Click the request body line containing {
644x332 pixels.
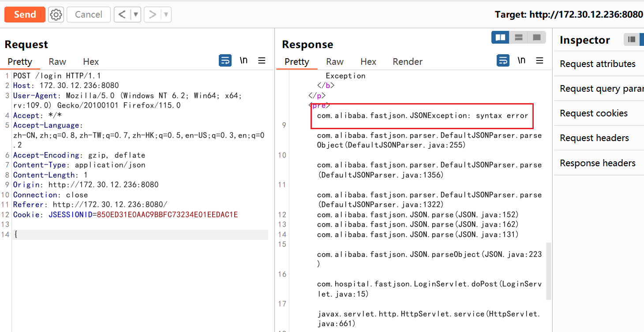pos(140,235)
